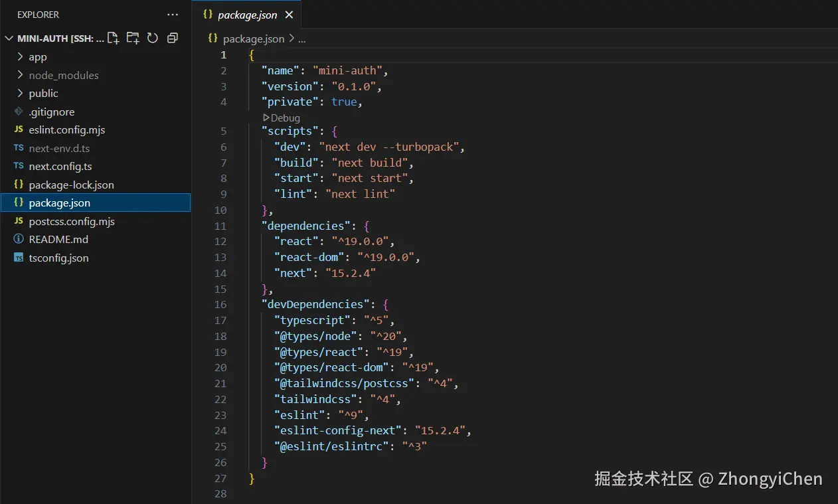Image resolution: width=838 pixels, height=504 pixels.
Task: Click the "next dev --turbopack" value
Action: [389, 147]
